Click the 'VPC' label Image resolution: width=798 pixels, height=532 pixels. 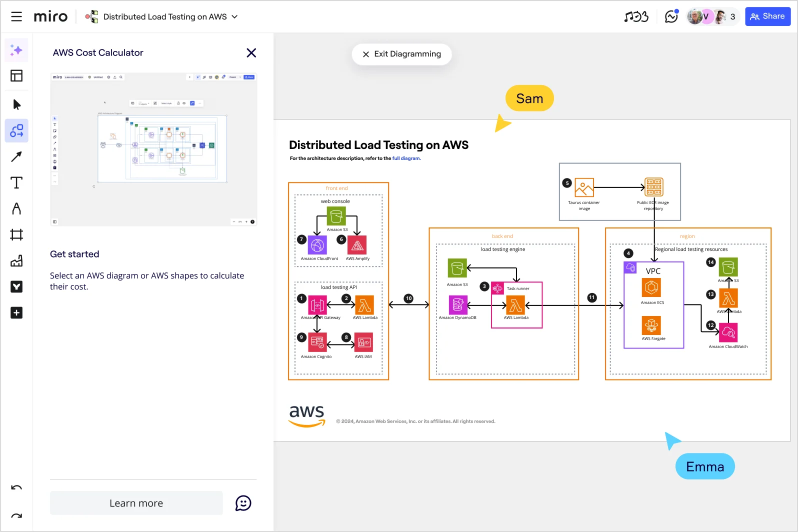coord(653,271)
